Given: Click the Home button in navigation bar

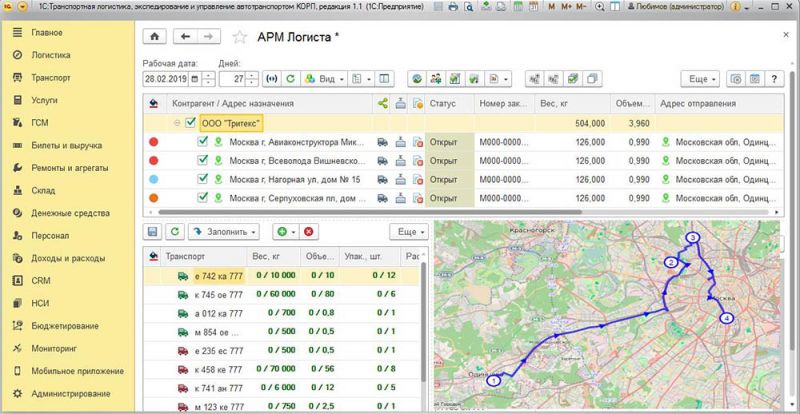Looking at the screenshot, I should (155, 36).
